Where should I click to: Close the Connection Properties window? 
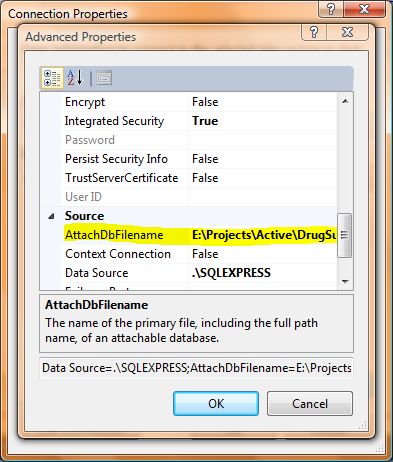click(x=364, y=9)
